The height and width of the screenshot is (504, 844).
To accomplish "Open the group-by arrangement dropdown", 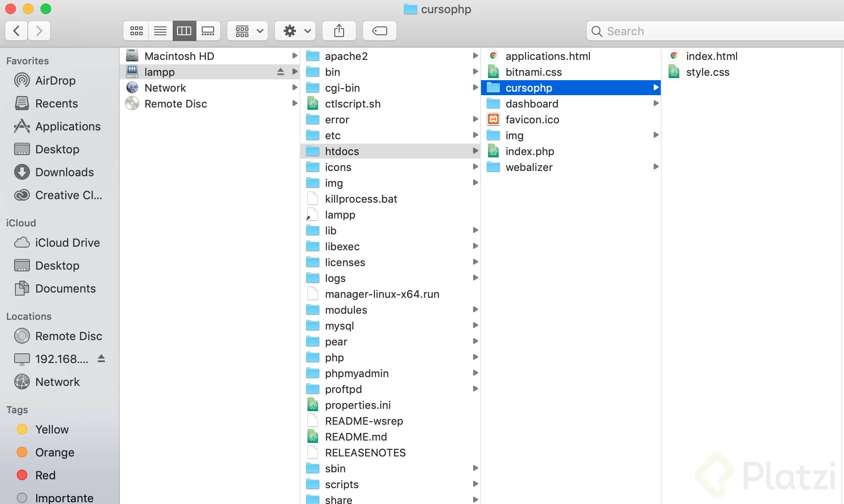I will [x=248, y=31].
